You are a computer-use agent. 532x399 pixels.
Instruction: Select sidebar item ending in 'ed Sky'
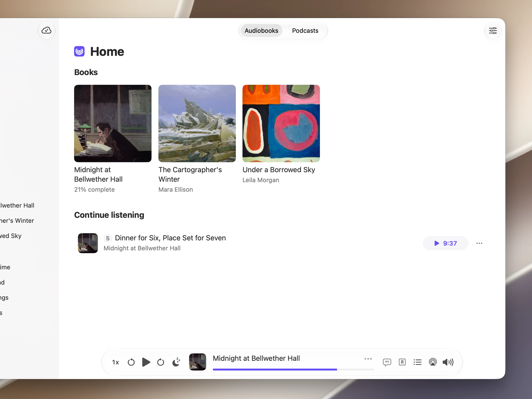coord(11,236)
